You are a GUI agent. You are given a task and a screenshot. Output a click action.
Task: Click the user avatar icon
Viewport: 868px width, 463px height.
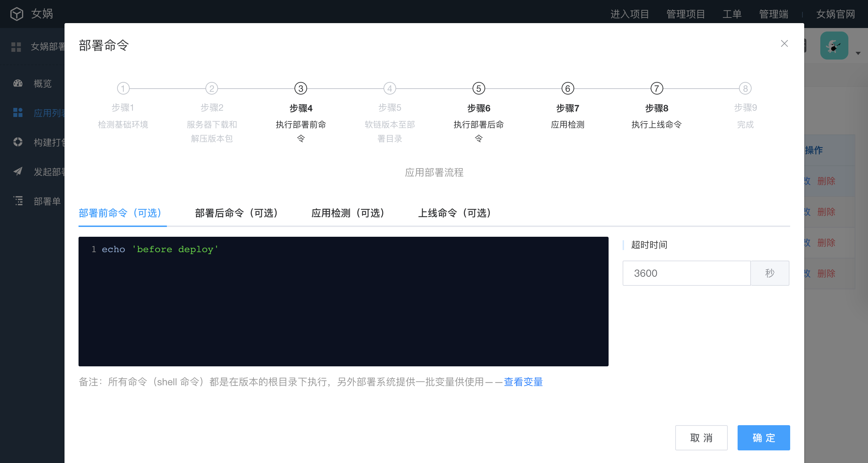click(x=834, y=46)
